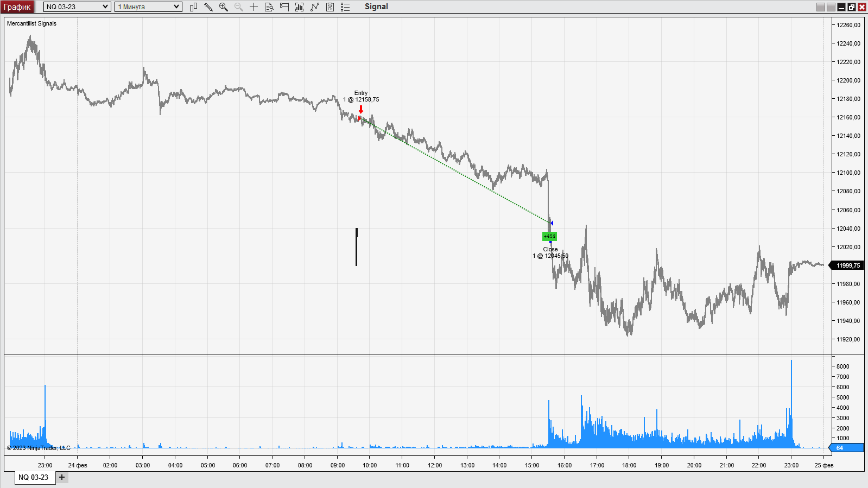Select the NQ 03-23 chart tab
This screenshot has width=868, height=488.
34,478
